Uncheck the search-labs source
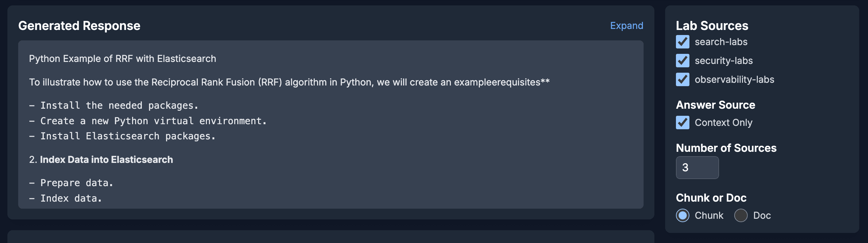The height and width of the screenshot is (243, 868). pyautogui.click(x=682, y=42)
